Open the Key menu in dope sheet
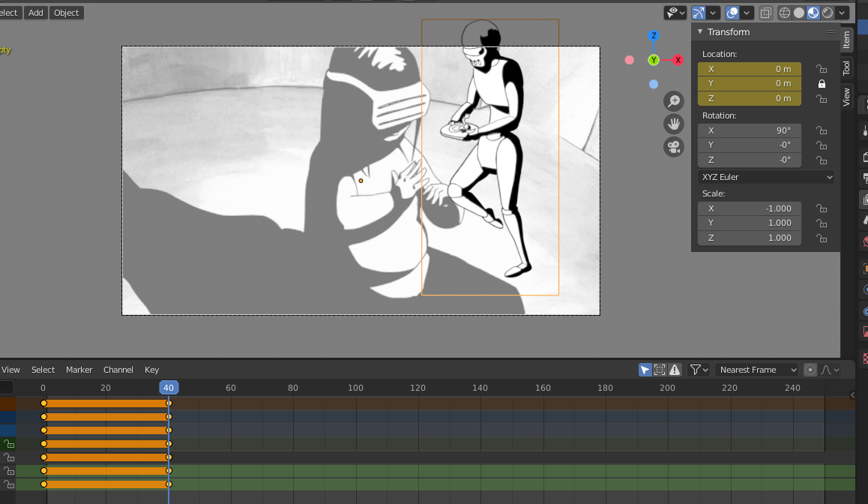 pos(151,370)
